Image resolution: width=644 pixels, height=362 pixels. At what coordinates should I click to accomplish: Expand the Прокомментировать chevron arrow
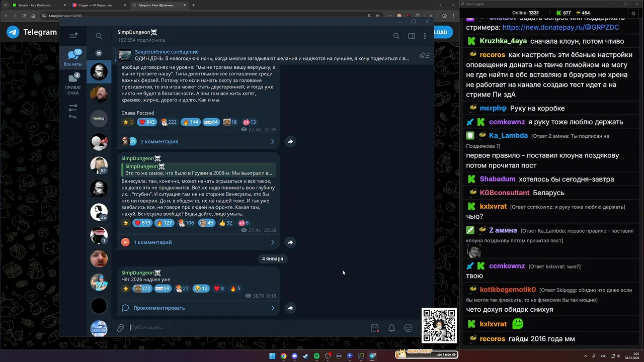(273, 308)
